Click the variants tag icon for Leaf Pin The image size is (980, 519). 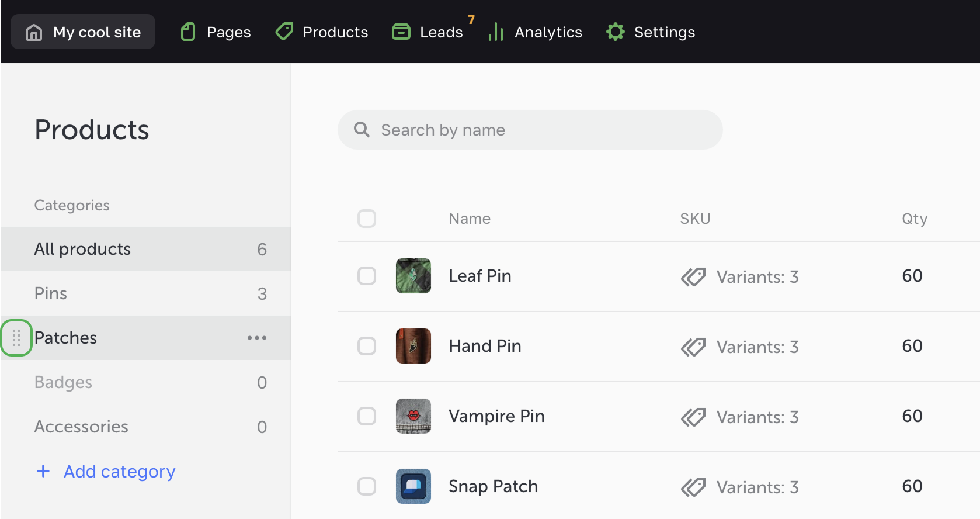693,276
